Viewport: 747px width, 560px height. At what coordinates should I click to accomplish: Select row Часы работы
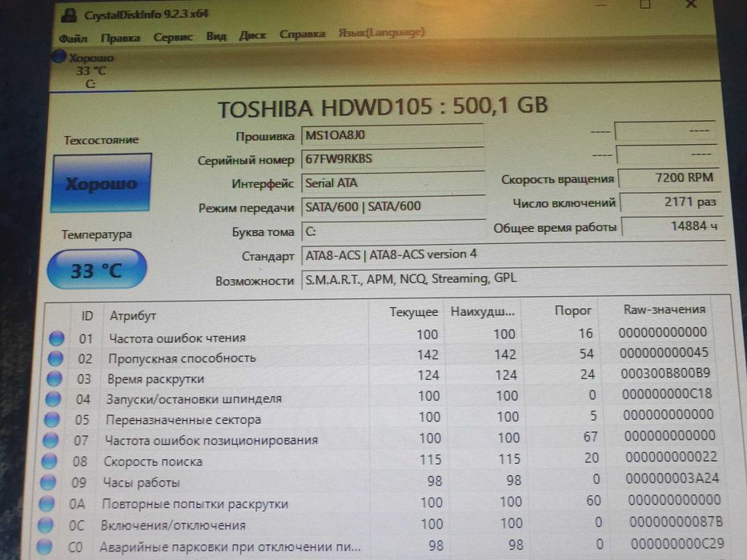381,481
